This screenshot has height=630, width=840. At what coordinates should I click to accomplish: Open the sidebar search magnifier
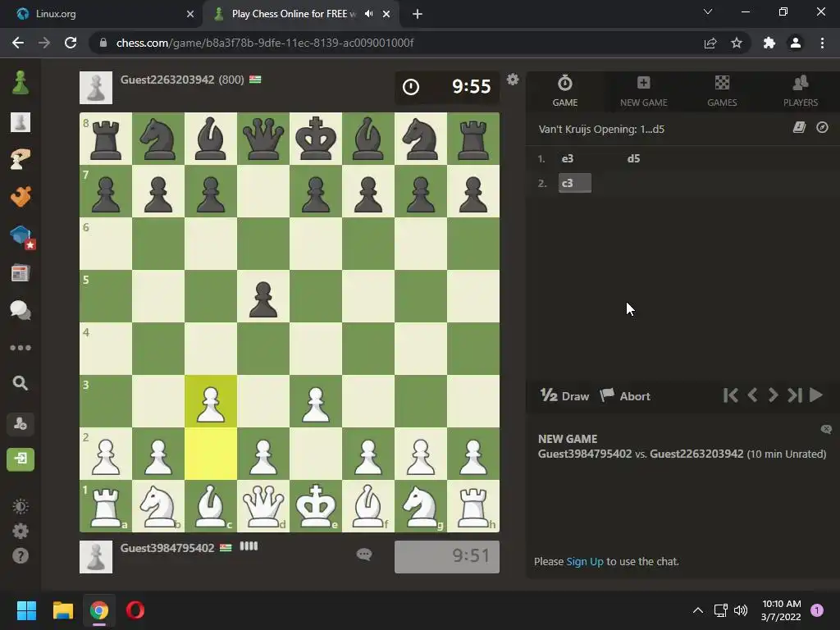[x=21, y=383]
